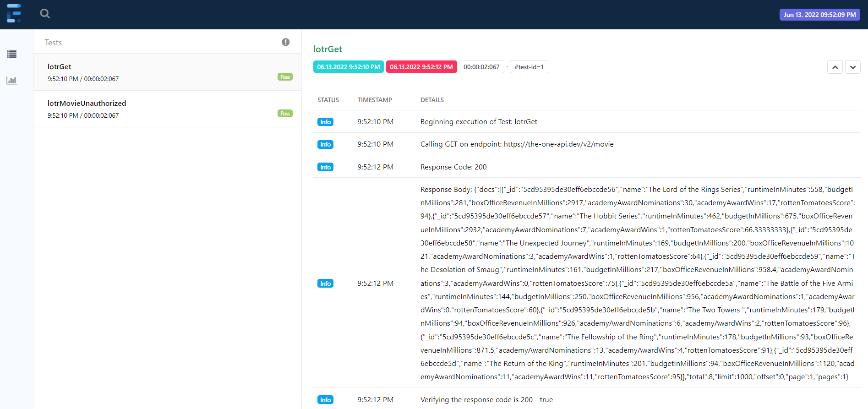This screenshot has width=868, height=409.
Task: Click 'Beginning execution of Test: lotrGet' text
Action: [x=479, y=122]
